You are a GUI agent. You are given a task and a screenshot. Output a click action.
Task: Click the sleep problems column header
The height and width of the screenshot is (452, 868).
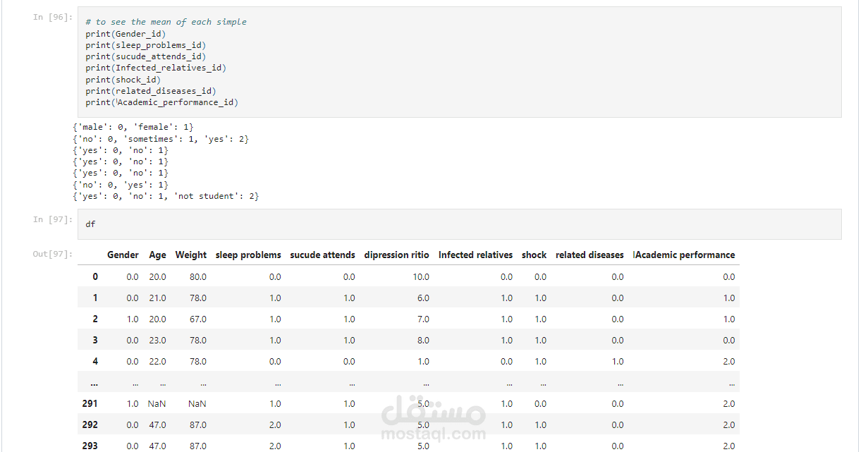248,255
